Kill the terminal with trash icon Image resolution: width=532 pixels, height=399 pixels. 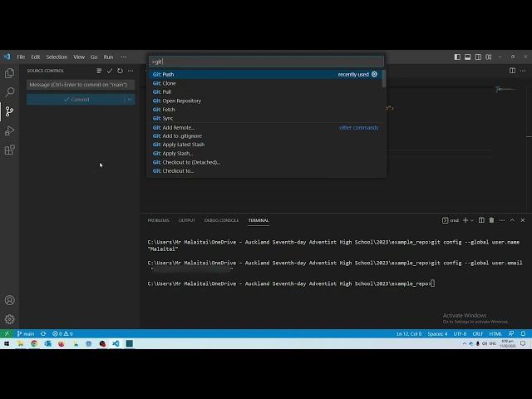tap(491, 220)
